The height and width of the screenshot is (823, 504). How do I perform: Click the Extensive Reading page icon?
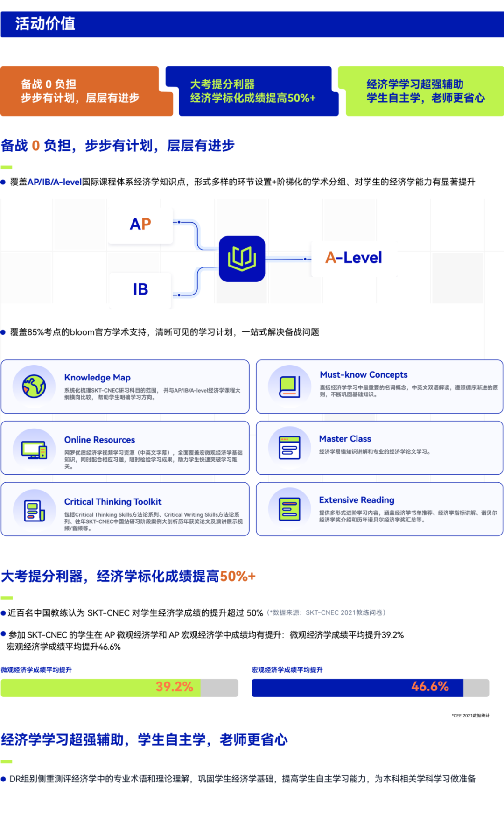(x=289, y=509)
